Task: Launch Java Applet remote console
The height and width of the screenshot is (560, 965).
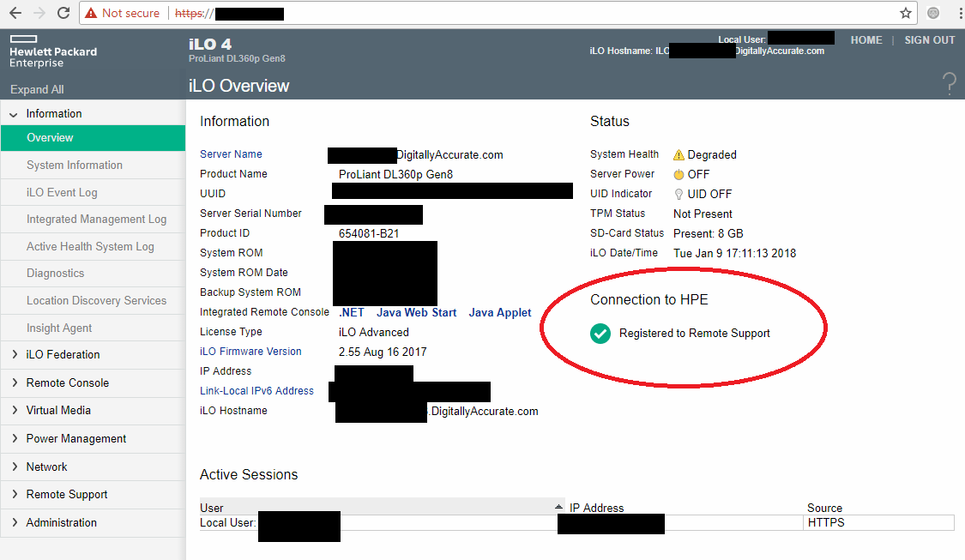Action: [500, 312]
